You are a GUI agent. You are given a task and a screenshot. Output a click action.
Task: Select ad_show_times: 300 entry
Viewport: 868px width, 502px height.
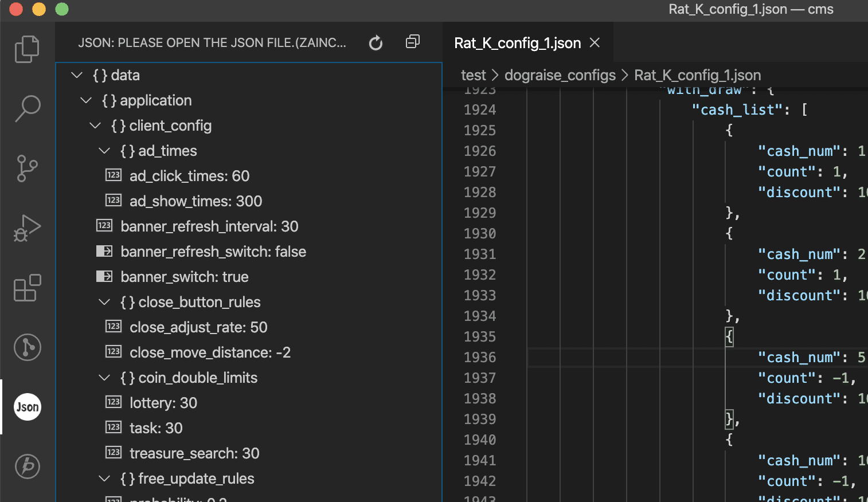[x=249, y=201]
